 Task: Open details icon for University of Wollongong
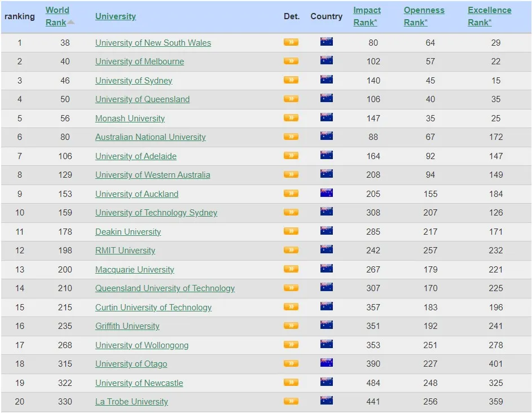(291, 345)
